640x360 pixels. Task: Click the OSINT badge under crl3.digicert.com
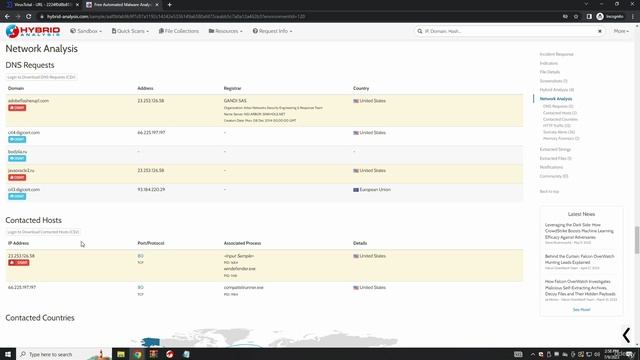(17, 196)
